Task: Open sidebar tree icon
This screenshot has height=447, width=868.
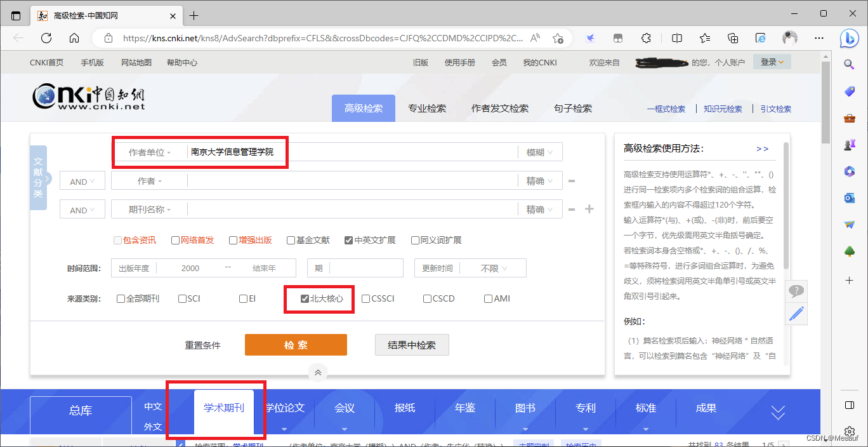Action: pos(849,251)
